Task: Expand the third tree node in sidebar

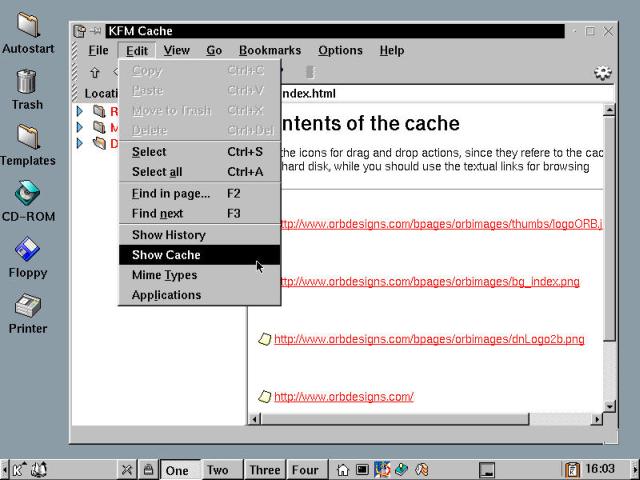Action: coord(80,143)
